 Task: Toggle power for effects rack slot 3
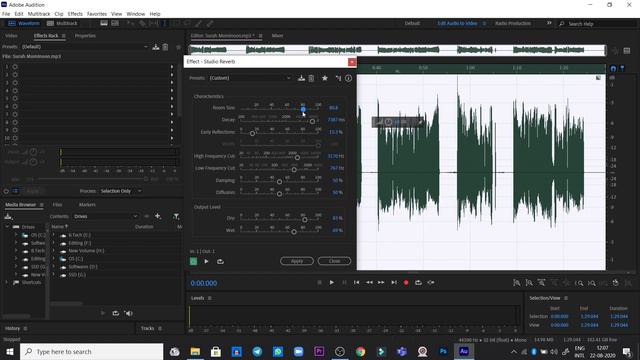pyautogui.click(x=15, y=82)
